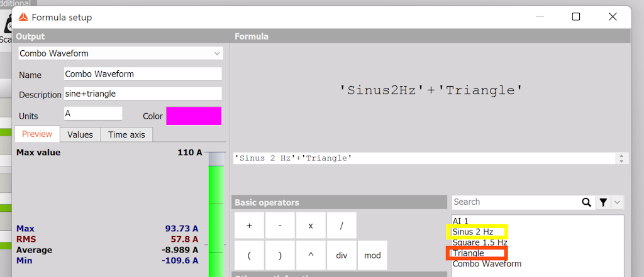This screenshot has width=644, height=277.
Task: Click the Units input field
Action: tap(93, 114)
